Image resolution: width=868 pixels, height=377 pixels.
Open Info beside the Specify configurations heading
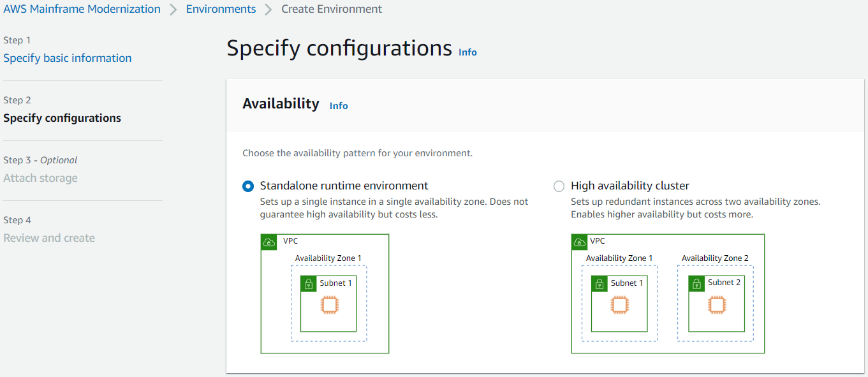[467, 52]
